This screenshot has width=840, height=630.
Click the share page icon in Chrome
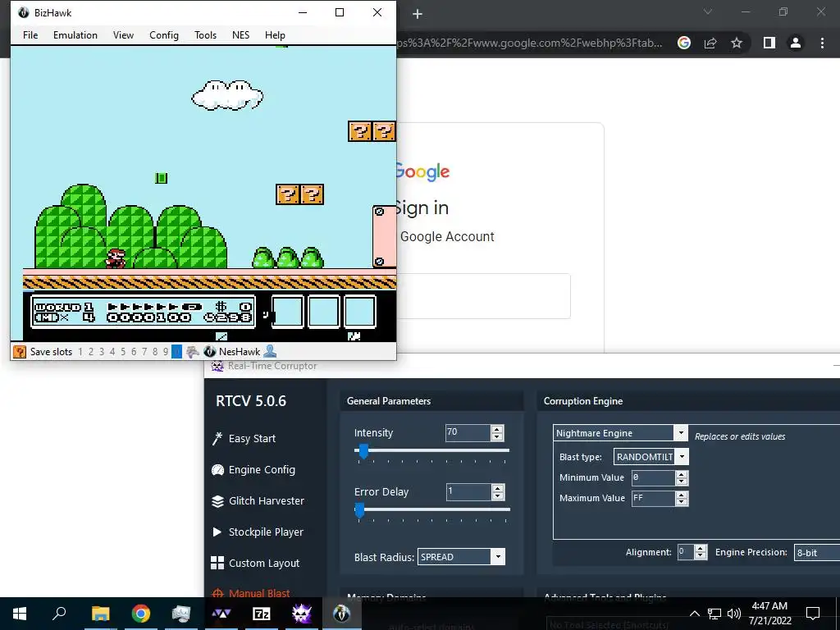point(710,43)
